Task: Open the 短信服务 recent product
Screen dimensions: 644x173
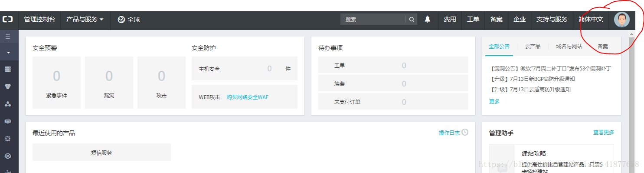Action: pos(101,153)
